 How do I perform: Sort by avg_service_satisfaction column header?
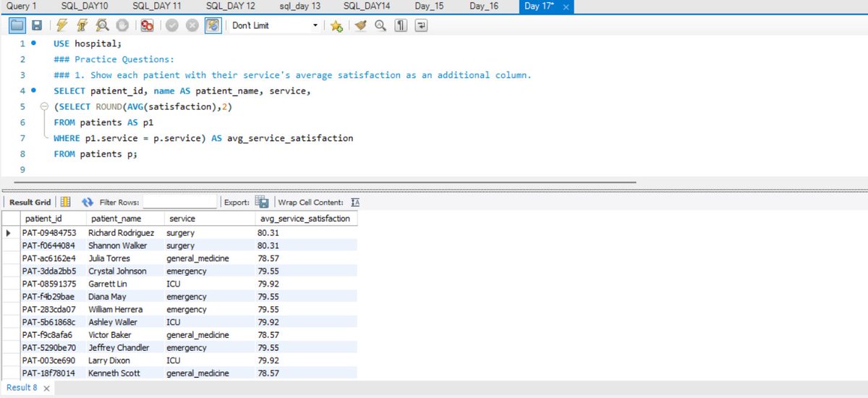[x=307, y=219]
